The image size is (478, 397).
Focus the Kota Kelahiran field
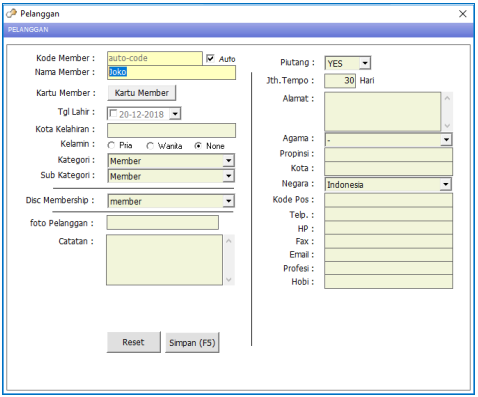(x=171, y=130)
